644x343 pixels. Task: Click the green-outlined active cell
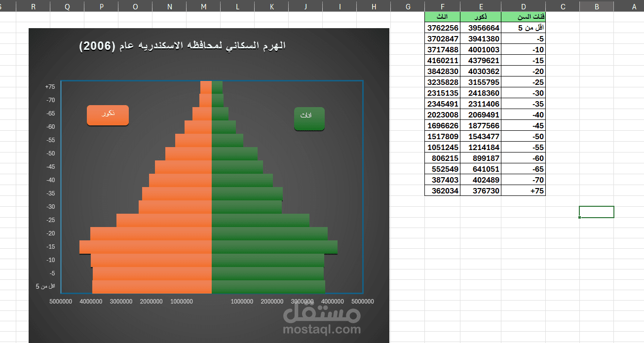tap(597, 212)
